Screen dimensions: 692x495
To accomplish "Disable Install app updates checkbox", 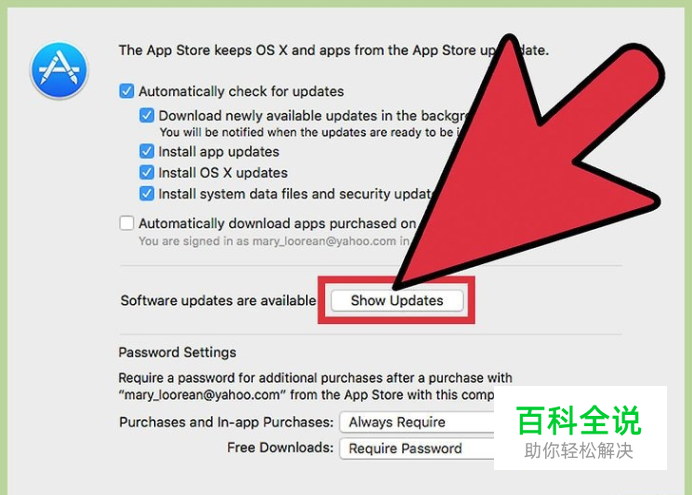I will [x=147, y=151].
